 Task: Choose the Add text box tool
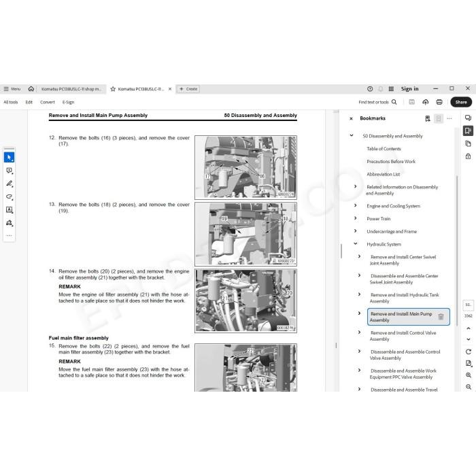pos(9,209)
